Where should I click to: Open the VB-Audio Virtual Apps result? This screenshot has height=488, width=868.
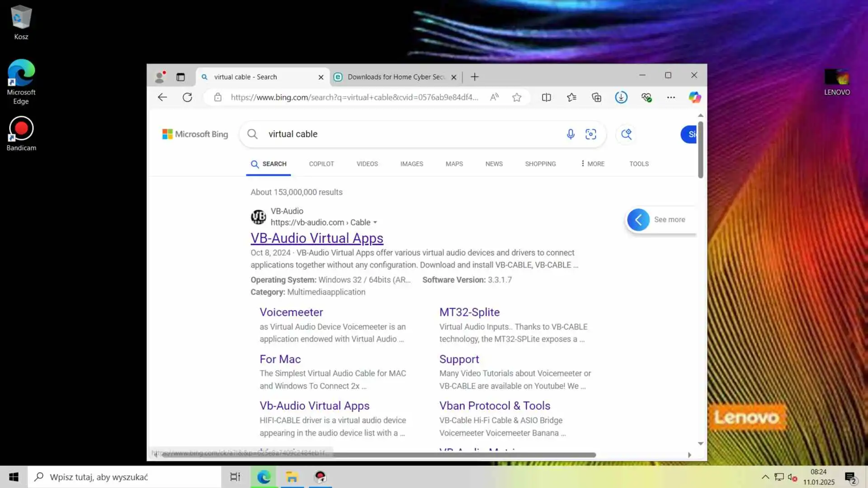click(x=316, y=238)
